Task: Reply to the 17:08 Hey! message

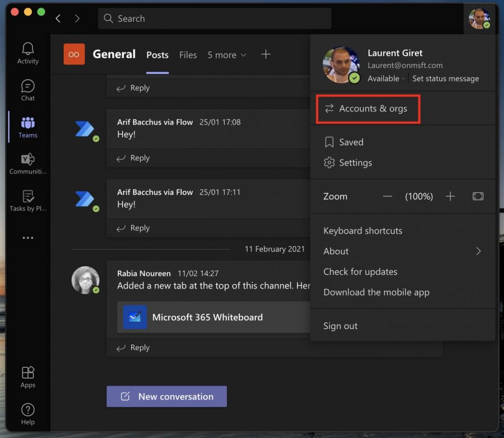Action: point(133,158)
